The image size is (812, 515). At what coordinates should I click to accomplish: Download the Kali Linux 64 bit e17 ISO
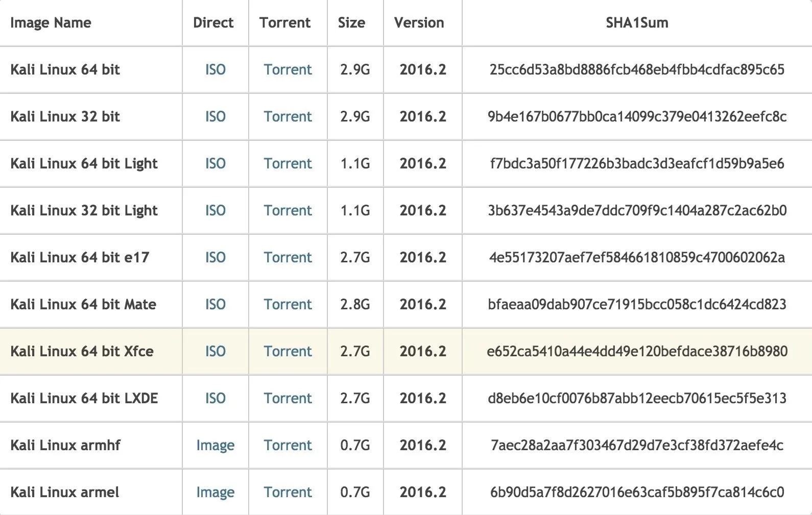click(x=215, y=257)
